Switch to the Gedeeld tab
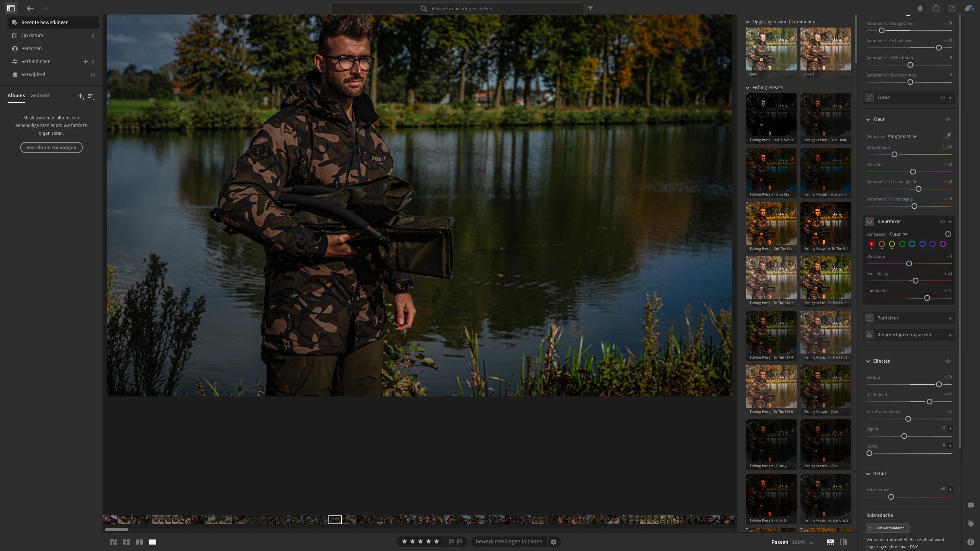Screen dimensions: 980x551 pyautogui.click(x=40, y=96)
